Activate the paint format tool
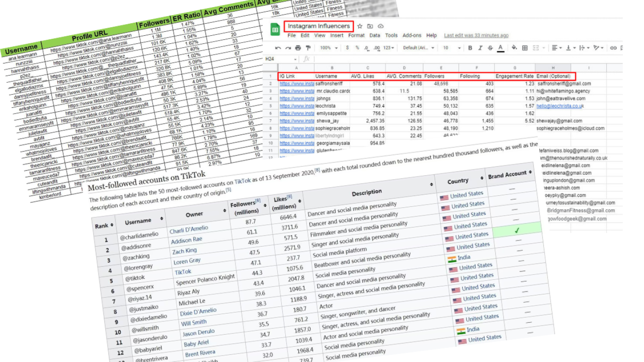Viewport: 644px width, 362px height. tap(308, 48)
